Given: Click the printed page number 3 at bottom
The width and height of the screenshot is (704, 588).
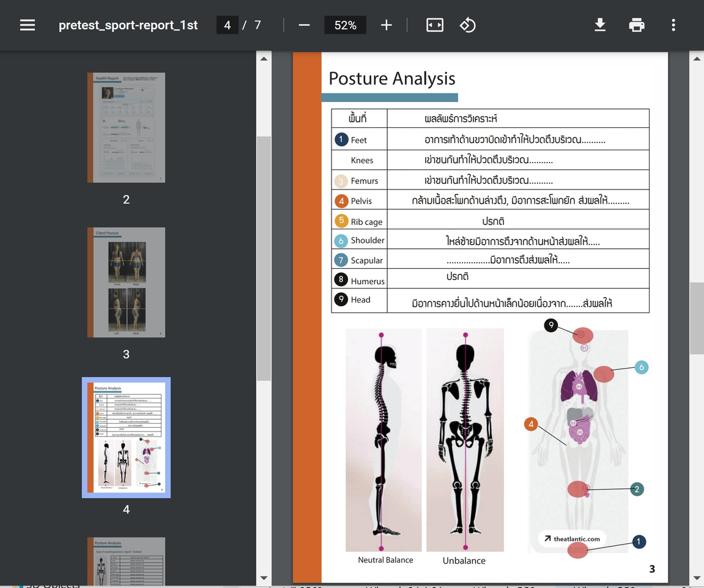Looking at the screenshot, I should (652, 569).
